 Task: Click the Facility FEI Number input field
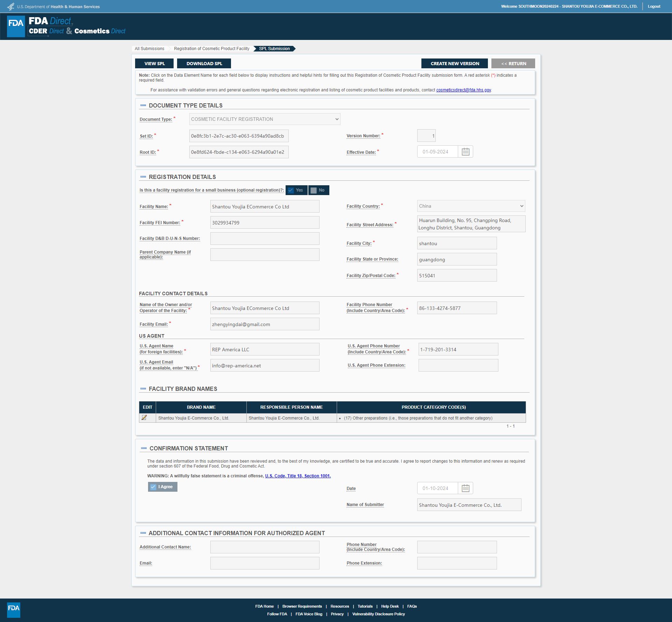pos(264,222)
